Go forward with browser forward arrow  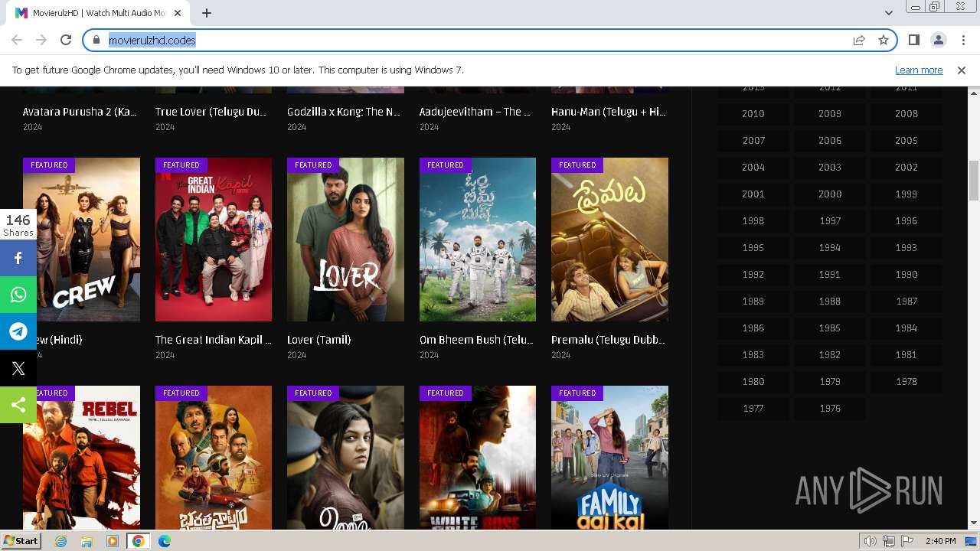[x=41, y=40]
